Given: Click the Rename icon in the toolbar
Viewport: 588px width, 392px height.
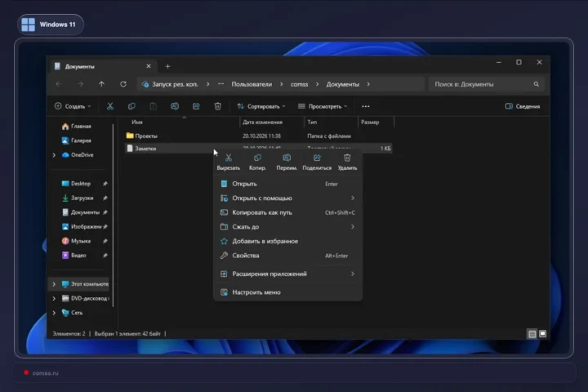Looking at the screenshot, I should pos(175,106).
